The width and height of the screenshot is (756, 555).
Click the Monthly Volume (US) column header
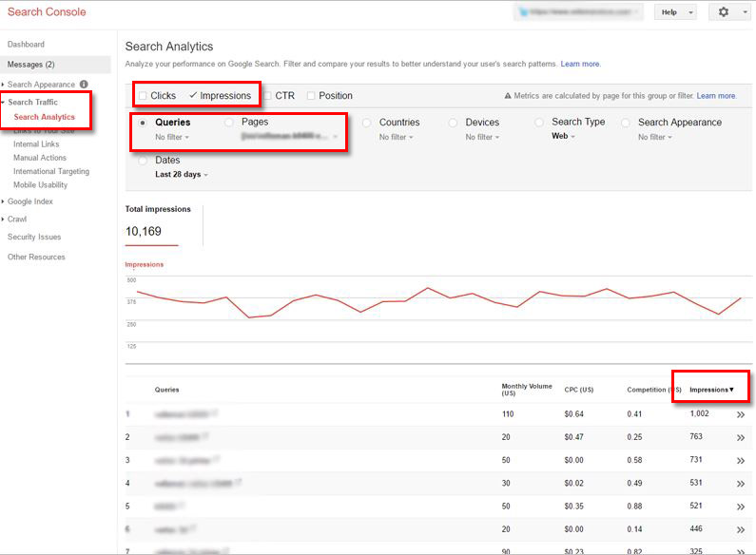527,390
